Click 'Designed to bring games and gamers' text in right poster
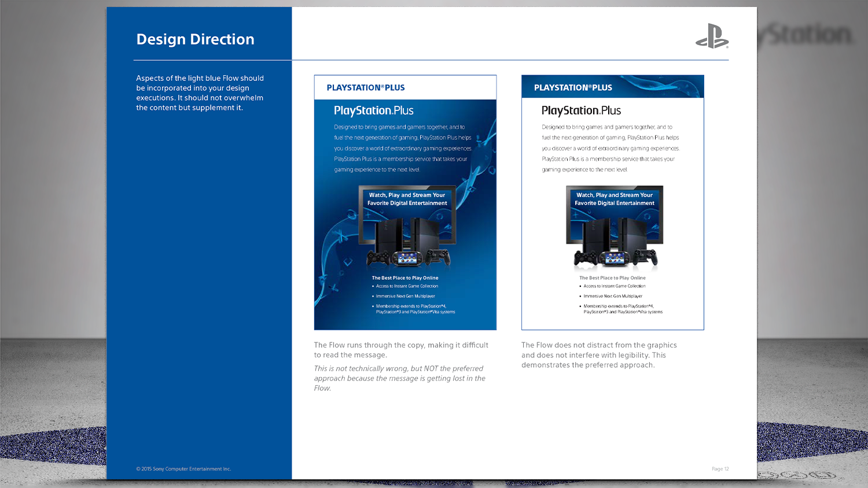 click(610, 149)
